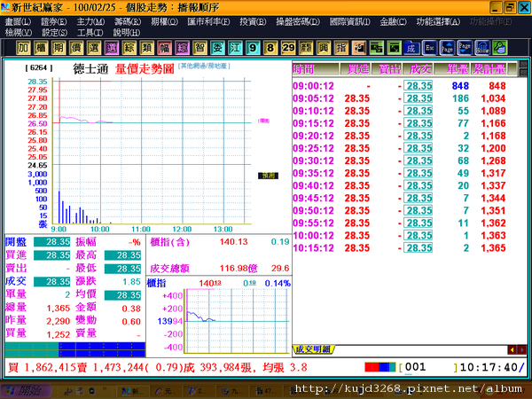Open the 證券(E) menu
Screen dimensions: 532x399
coord(54,22)
